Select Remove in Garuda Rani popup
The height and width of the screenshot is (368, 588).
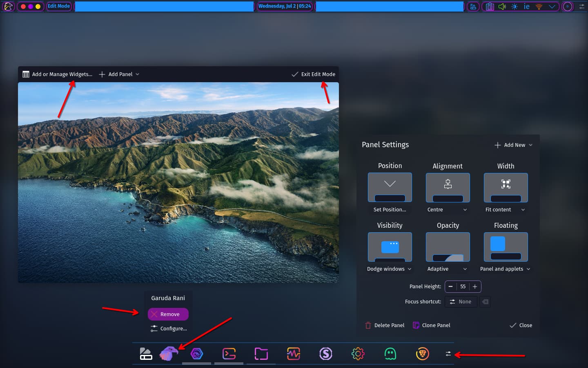168,314
